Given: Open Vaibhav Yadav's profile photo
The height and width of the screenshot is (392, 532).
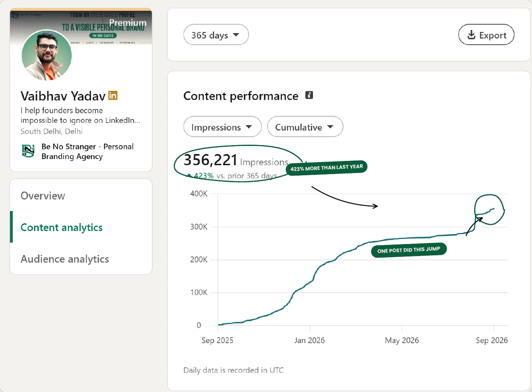Looking at the screenshot, I should pyautogui.click(x=47, y=55).
